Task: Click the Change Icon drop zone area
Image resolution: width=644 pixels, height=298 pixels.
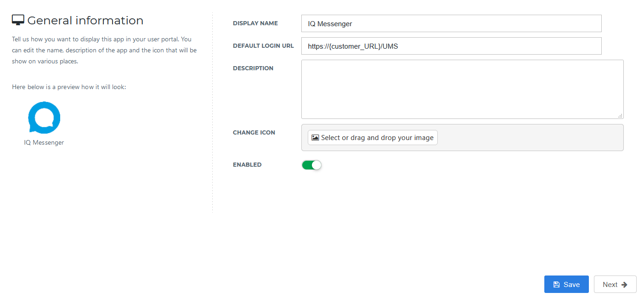Action: (x=463, y=137)
